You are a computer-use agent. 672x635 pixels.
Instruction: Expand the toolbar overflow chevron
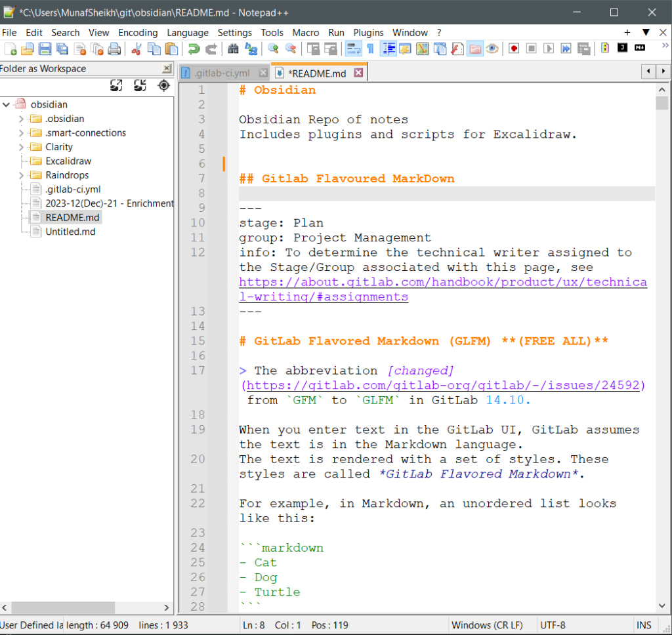665,45
